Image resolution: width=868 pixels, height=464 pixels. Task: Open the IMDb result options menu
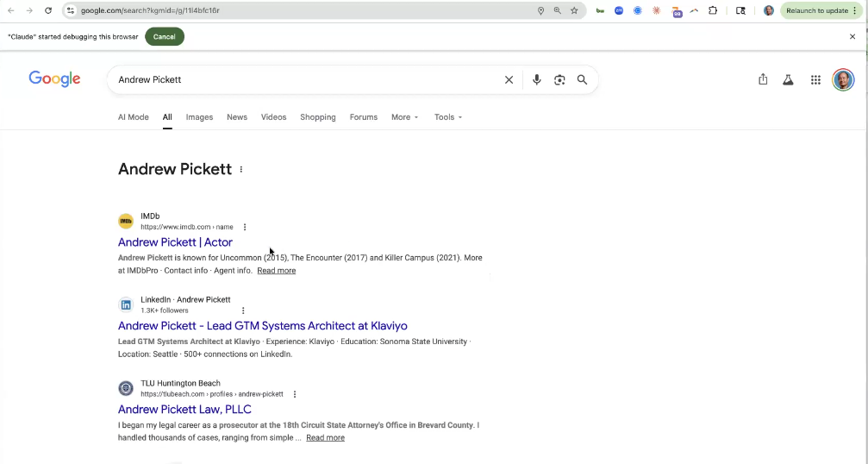coord(245,227)
